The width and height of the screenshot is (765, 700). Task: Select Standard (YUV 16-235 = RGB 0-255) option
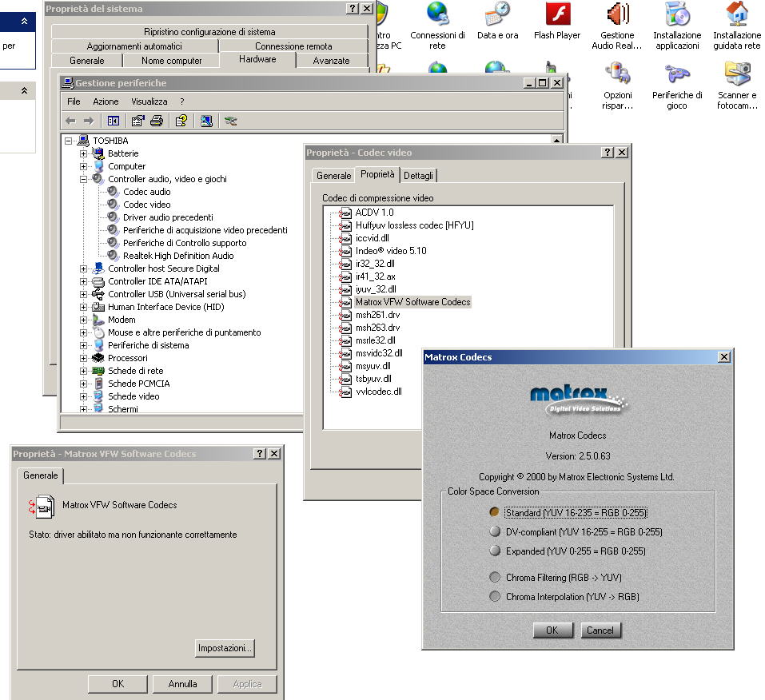point(576,513)
